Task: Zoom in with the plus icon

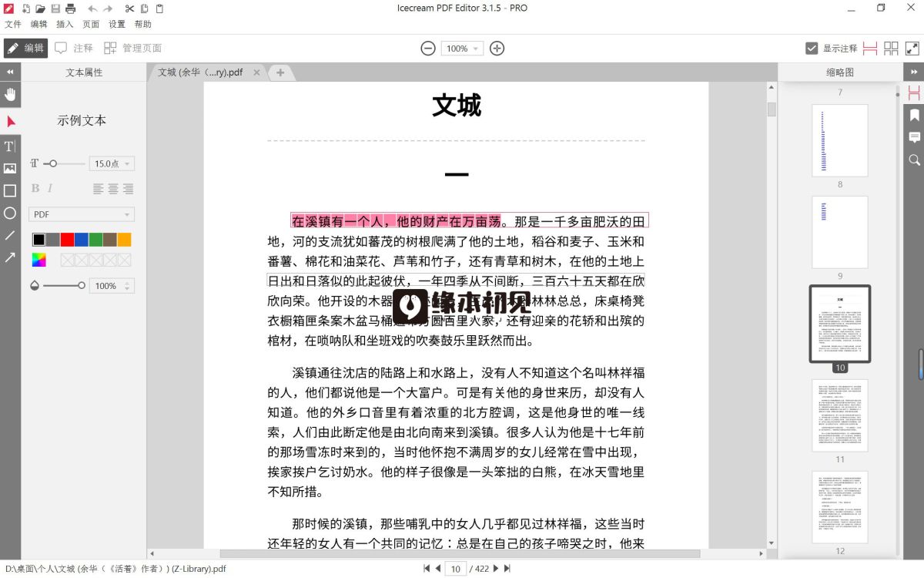Action: tap(497, 49)
